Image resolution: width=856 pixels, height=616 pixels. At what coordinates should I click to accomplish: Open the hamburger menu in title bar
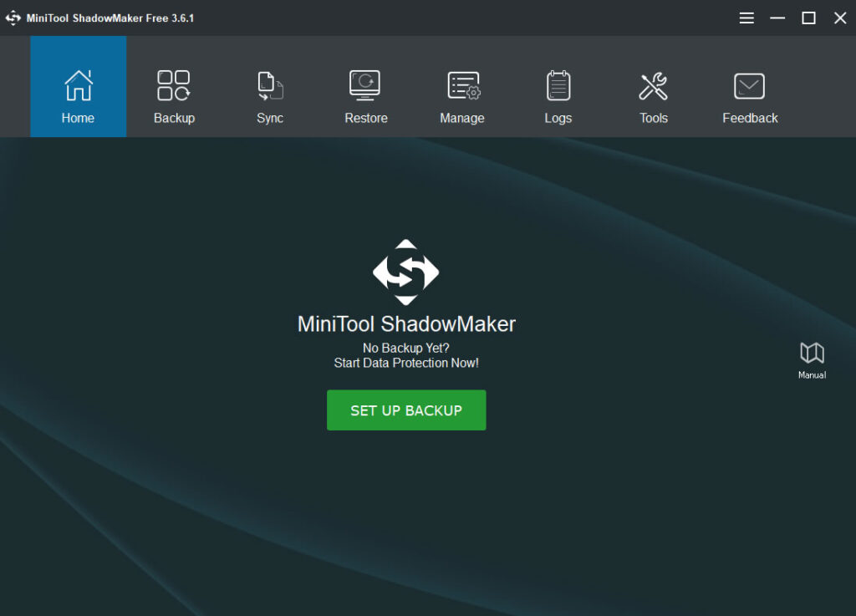pyautogui.click(x=746, y=18)
